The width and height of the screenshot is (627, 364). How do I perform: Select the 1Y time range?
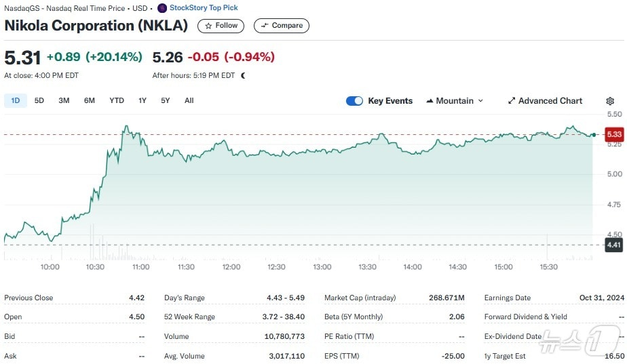click(x=142, y=100)
